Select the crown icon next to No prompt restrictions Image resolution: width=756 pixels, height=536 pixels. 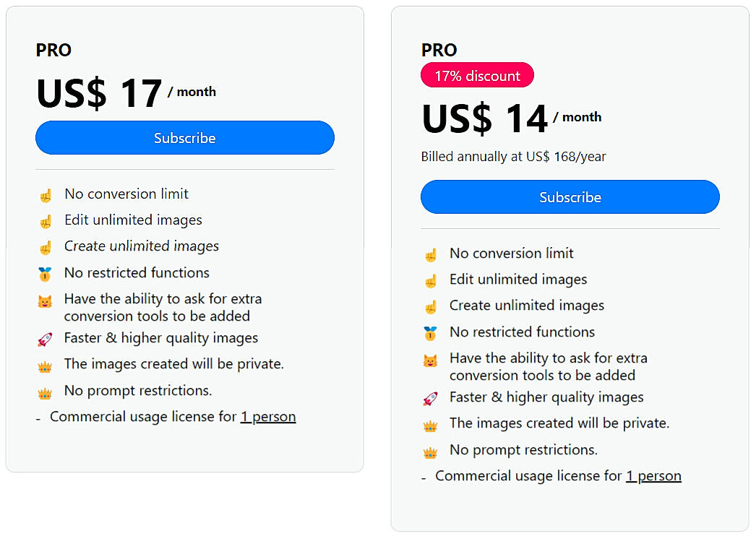45,390
